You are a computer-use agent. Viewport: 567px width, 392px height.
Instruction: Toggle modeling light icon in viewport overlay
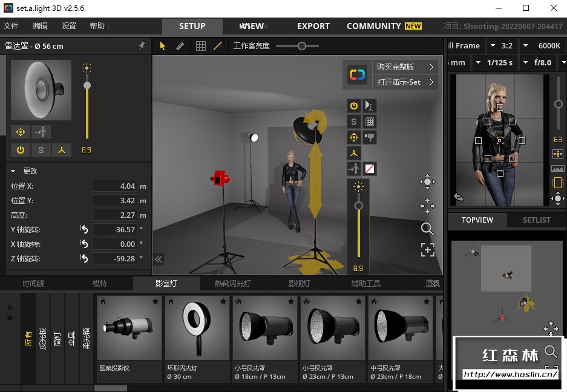tap(354, 153)
